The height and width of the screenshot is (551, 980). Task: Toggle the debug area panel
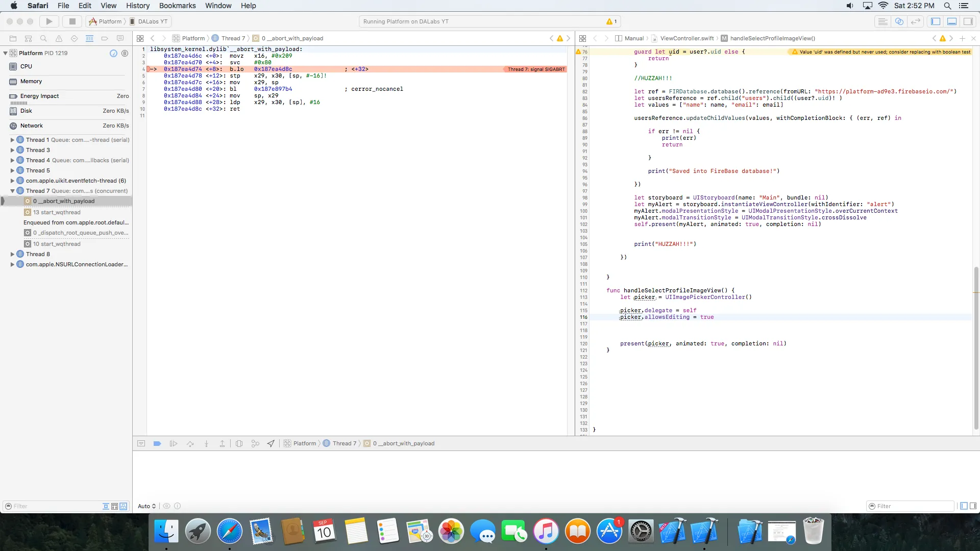952,21
